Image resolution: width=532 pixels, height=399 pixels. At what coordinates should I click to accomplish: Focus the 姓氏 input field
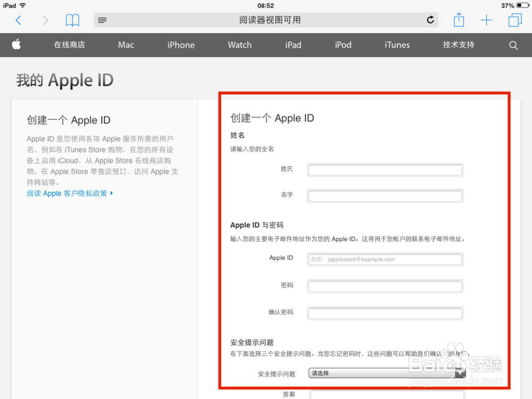[x=385, y=170]
